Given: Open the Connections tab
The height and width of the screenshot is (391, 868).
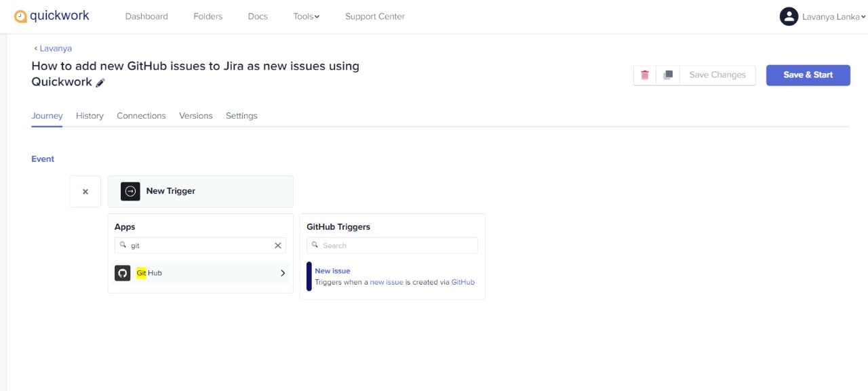Looking at the screenshot, I should point(141,116).
